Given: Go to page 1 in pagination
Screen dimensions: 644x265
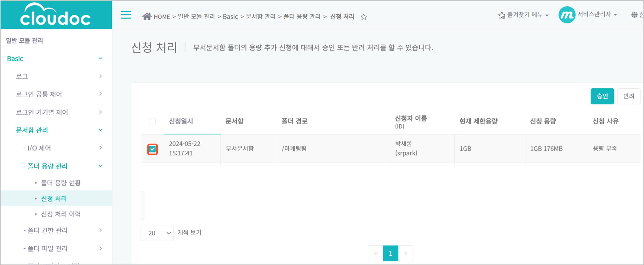Looking at the screenshot, I should tap(390, 253).
